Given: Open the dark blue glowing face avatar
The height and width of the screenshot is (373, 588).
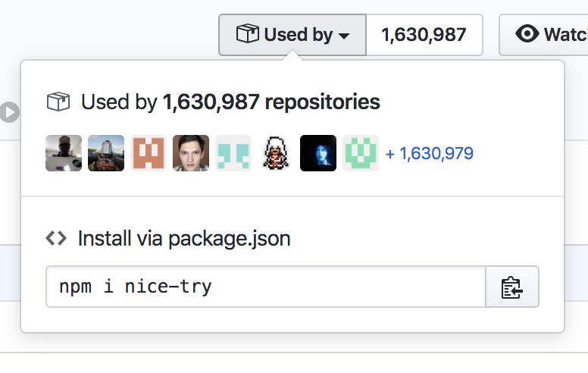Looking at the screenshot, I should tap(318, 153).
